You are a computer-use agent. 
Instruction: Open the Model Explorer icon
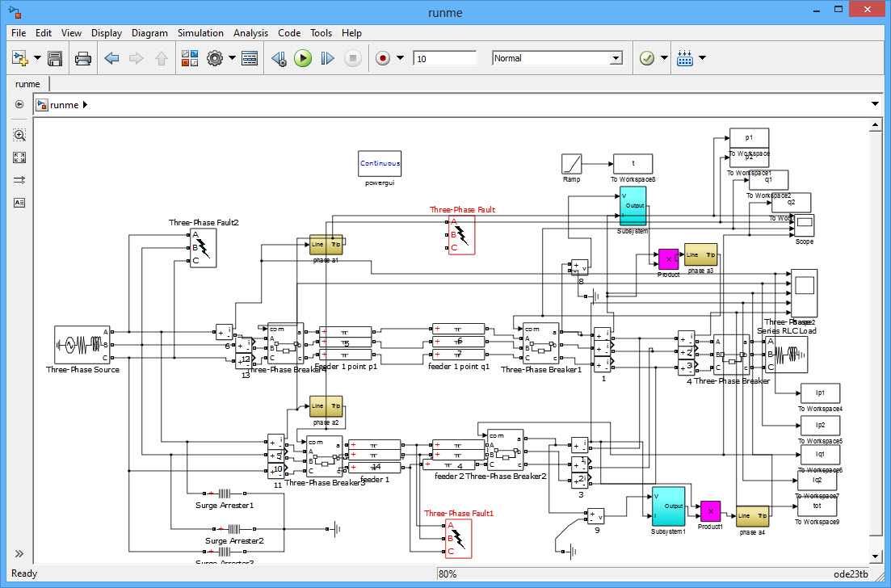click(250, 58)
